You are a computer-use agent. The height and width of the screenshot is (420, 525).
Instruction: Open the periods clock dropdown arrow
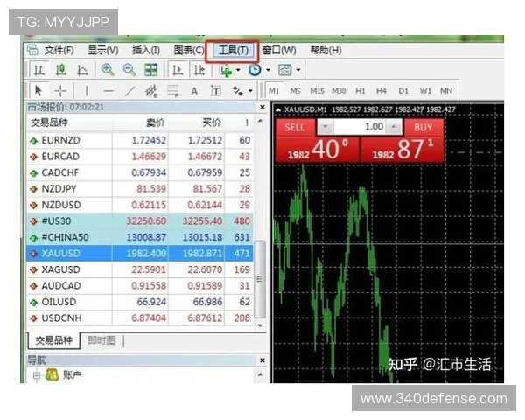click(269, 70)
